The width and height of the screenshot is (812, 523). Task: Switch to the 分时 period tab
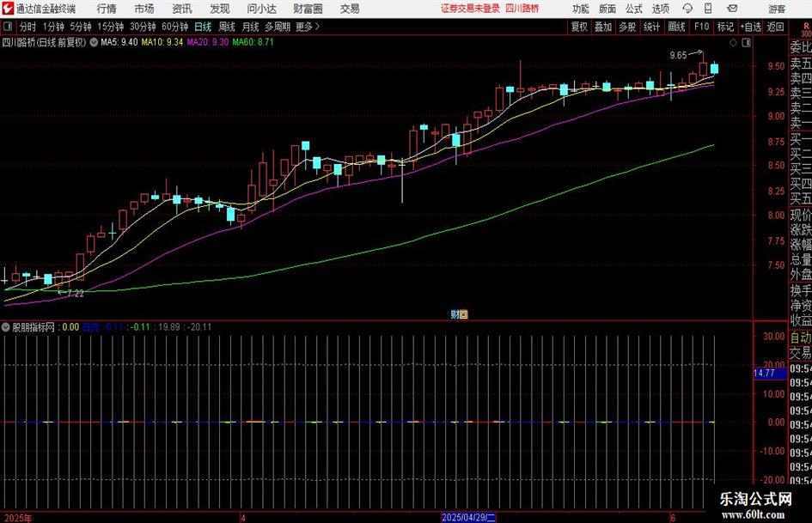[x=28, y=27]
